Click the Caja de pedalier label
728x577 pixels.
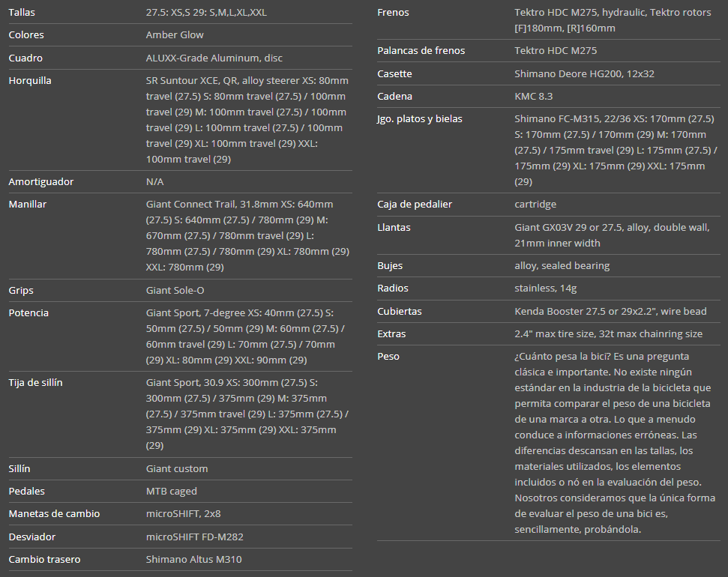pos(415,205)
